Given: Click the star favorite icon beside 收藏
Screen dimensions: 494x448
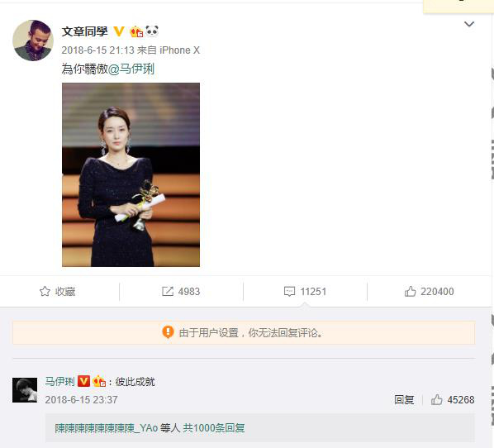Looking at the screenshot, I should coord(45,291).
